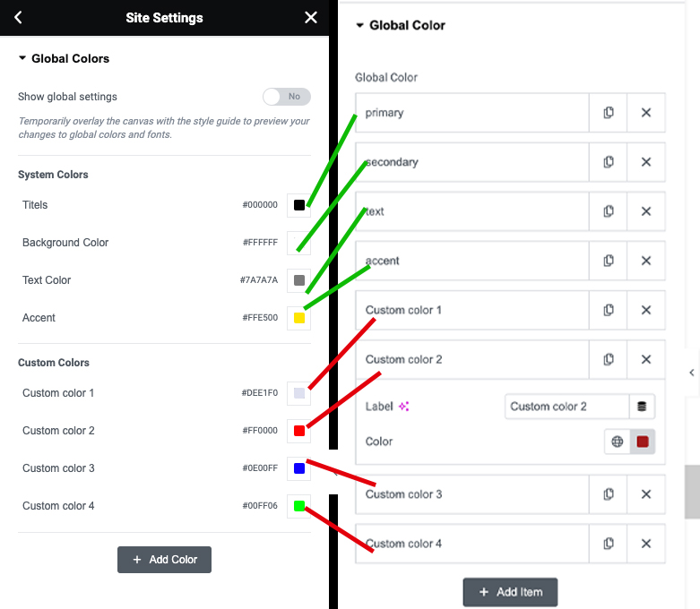The width and height of the screenshot is (700, 609).
Task: Delete the Custom color 4 item
Action: 646,544
